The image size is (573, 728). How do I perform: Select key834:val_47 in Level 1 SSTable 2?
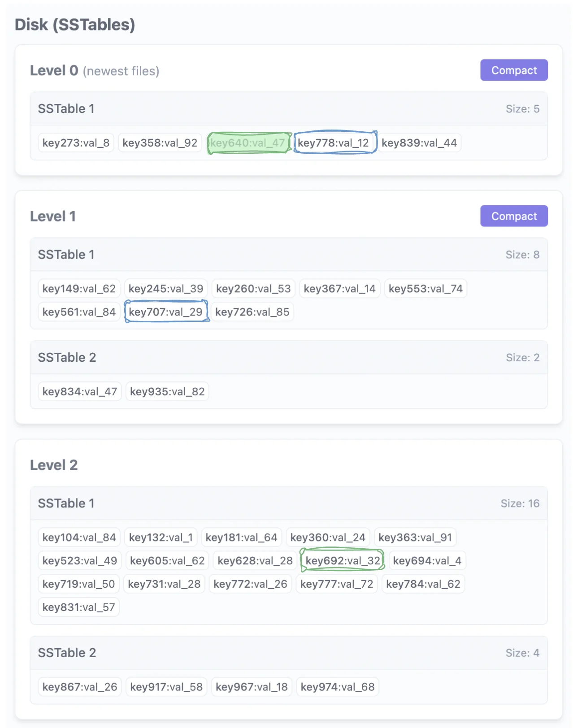tap(79, 392)
